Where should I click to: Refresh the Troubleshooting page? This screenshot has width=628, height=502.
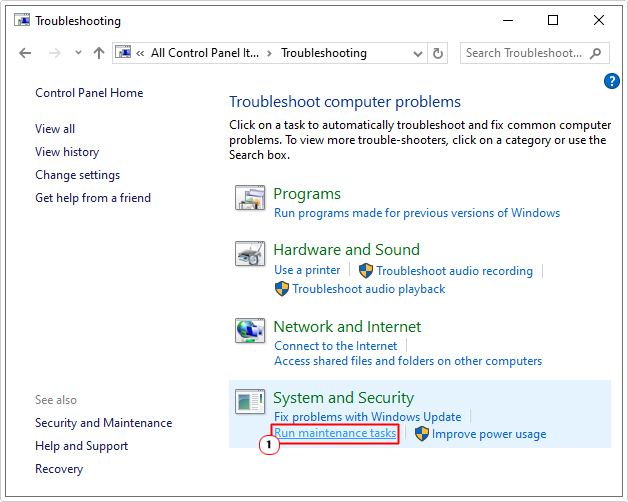(438, 53)
